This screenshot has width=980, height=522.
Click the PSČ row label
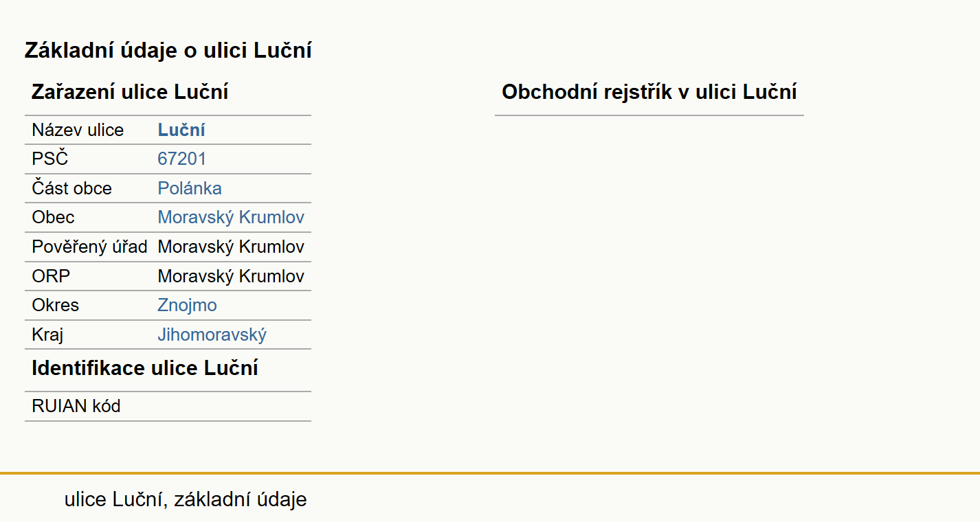click(x=50, y=159)
